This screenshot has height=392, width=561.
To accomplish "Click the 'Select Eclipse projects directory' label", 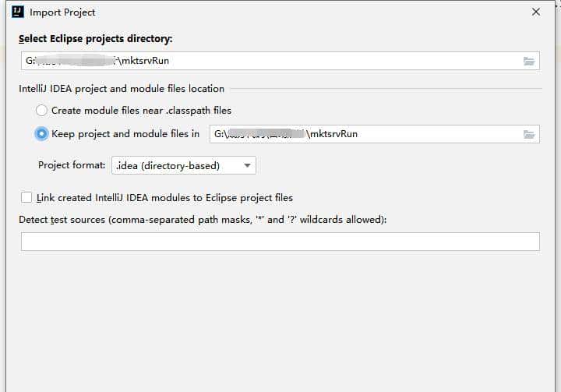I will 96,39.
